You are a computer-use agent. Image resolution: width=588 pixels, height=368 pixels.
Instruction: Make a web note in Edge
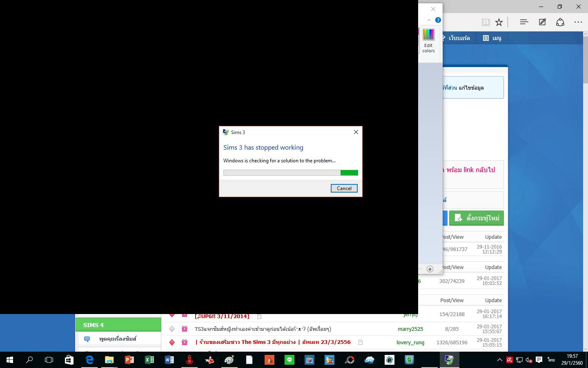[x=542, y=22]
